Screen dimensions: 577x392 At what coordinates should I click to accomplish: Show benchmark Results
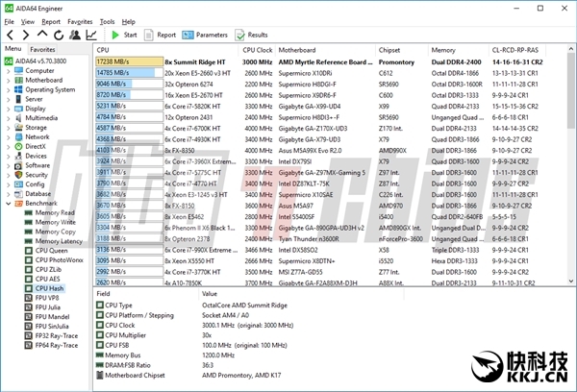tap(252, 35)
